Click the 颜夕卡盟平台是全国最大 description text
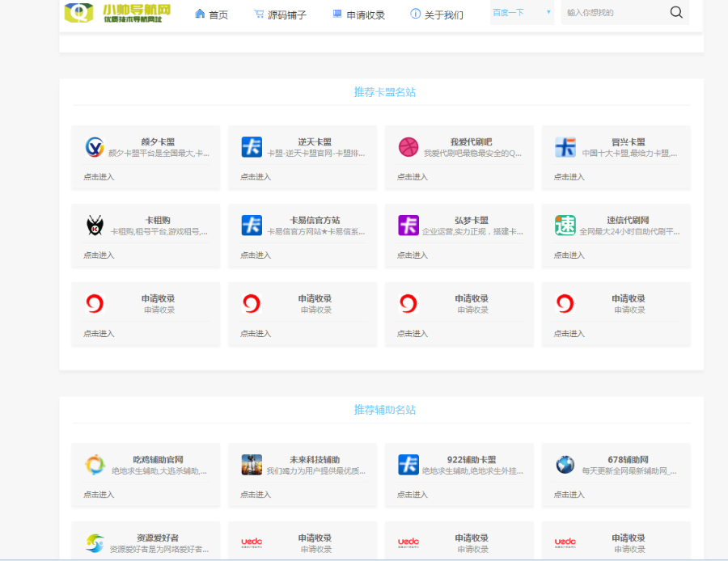Viewport: 728px width, 561px height. click(159, 154)
